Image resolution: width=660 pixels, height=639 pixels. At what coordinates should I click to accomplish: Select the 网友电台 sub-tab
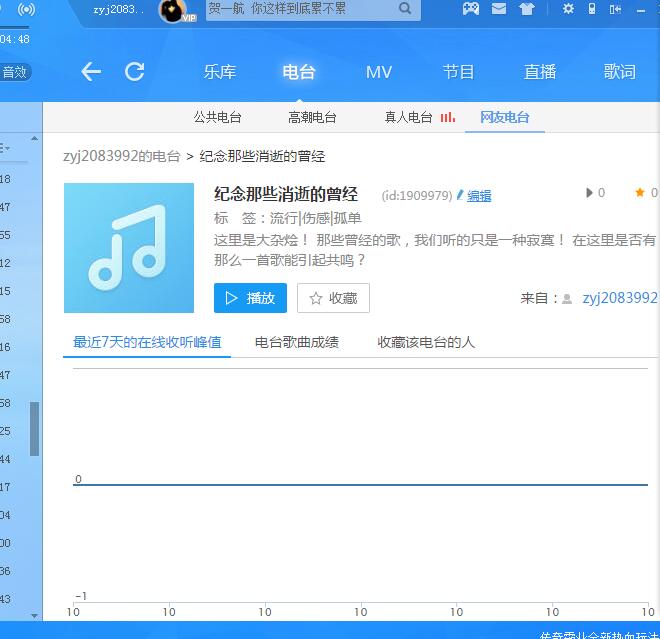click(505, 117)
